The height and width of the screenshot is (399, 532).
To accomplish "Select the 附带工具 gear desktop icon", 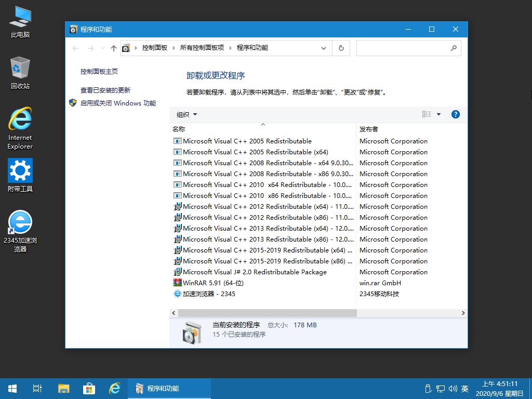I will click(20, 176).
